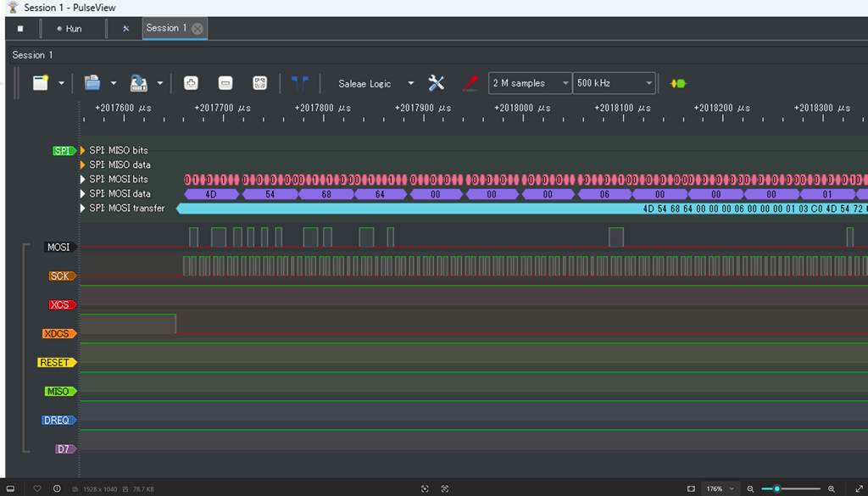This screenshot has height=496, width=868.
Task: Click the SCK channel label
Action: pyautogui.click(x=62, y=276)
